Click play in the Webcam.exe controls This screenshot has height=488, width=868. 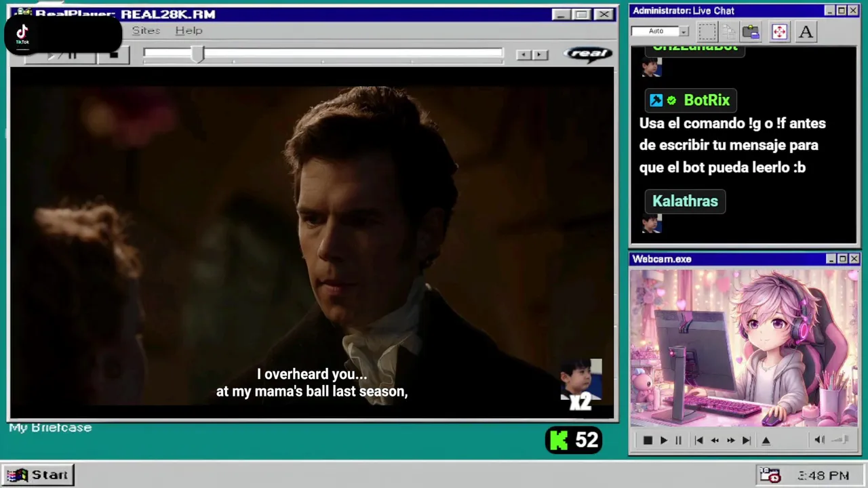(663, 441)
